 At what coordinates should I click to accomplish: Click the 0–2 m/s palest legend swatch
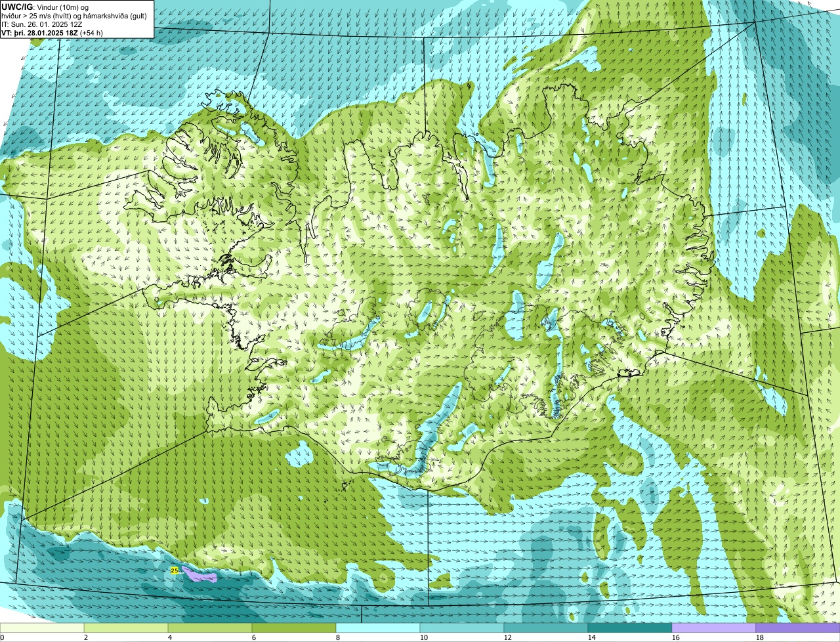[42, 628]
